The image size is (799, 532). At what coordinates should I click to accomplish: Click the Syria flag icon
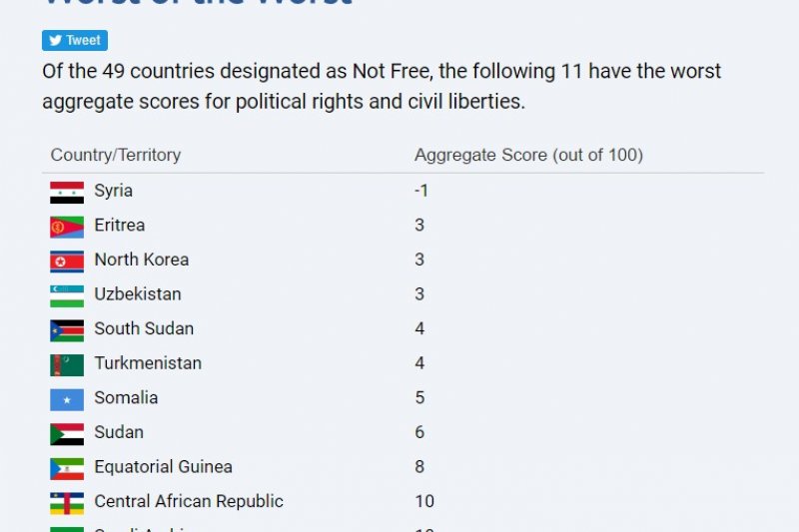click(67, 192)
